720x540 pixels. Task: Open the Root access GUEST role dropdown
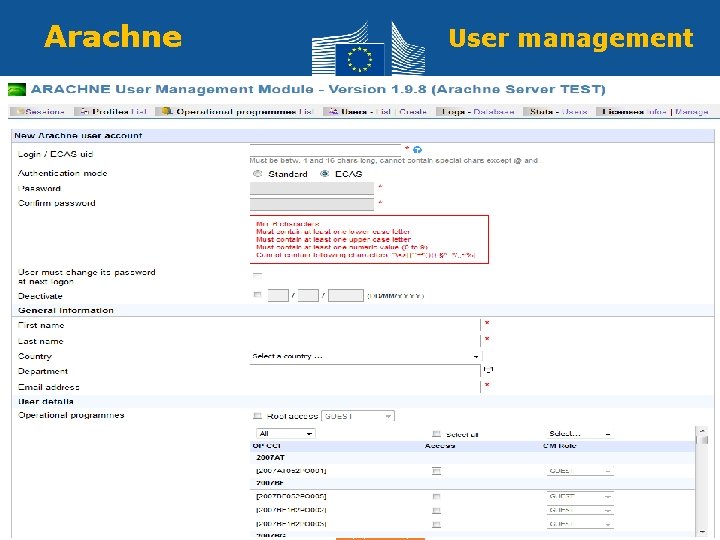(358, 416)
